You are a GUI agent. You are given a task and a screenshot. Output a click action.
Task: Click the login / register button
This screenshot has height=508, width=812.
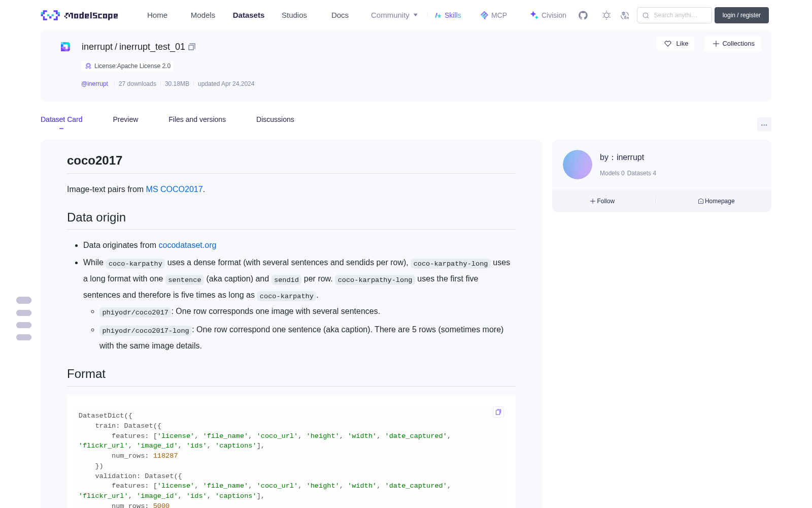coord(741,15)
